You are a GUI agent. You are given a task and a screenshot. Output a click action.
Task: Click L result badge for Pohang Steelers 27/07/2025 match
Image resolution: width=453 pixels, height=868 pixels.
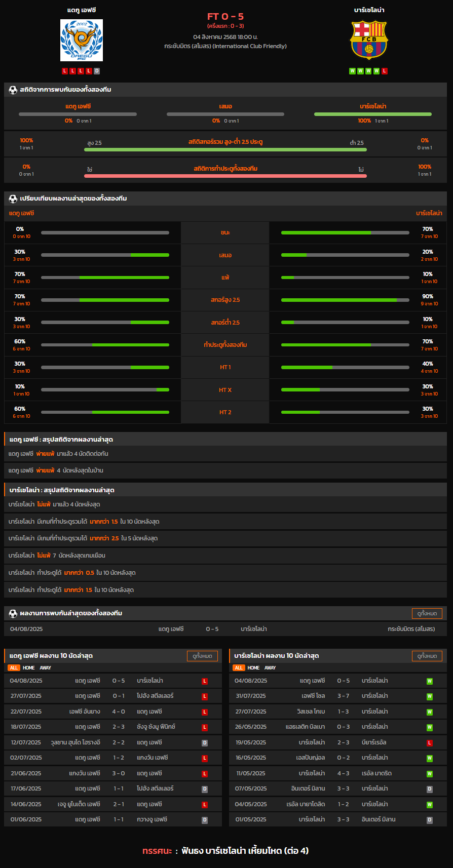(x=205, y=697)
